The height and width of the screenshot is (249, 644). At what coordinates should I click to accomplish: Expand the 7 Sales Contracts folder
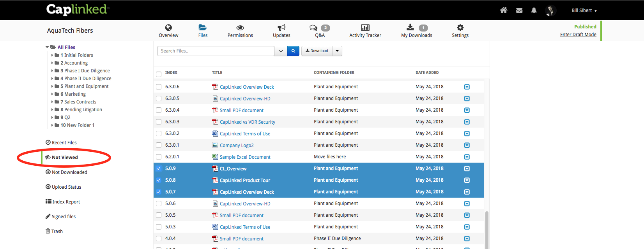52,102
